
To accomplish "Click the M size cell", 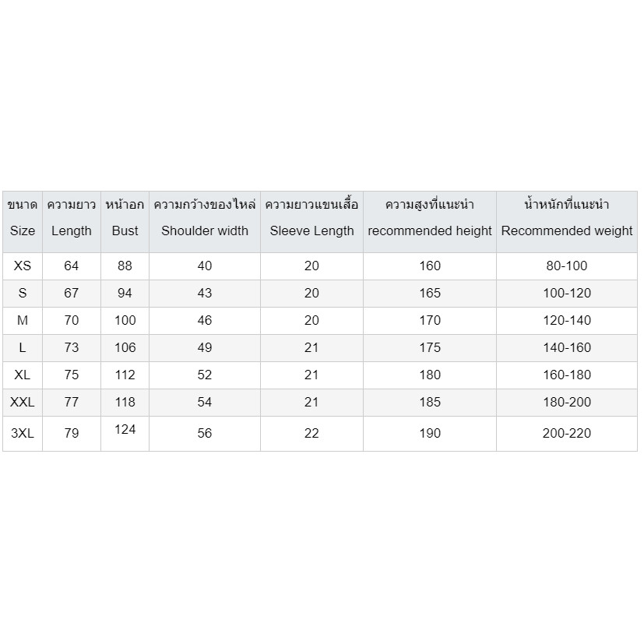I will [x=23, y=320].
